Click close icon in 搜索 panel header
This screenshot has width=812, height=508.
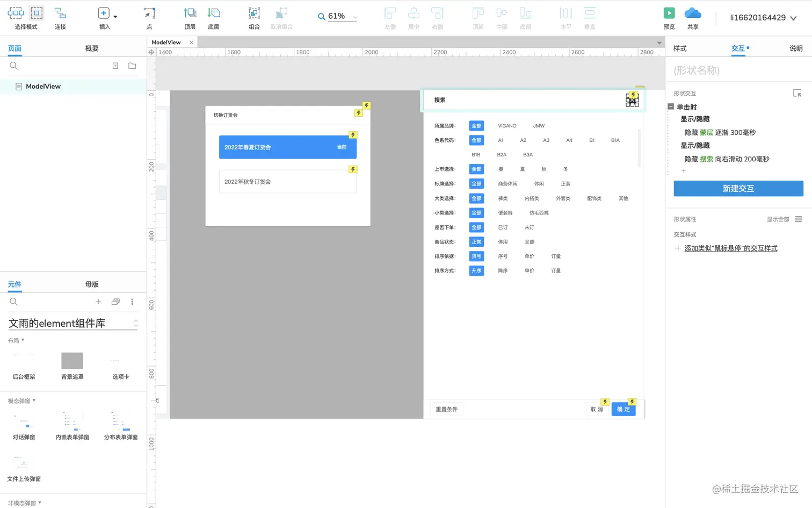(x=632, y=100)
